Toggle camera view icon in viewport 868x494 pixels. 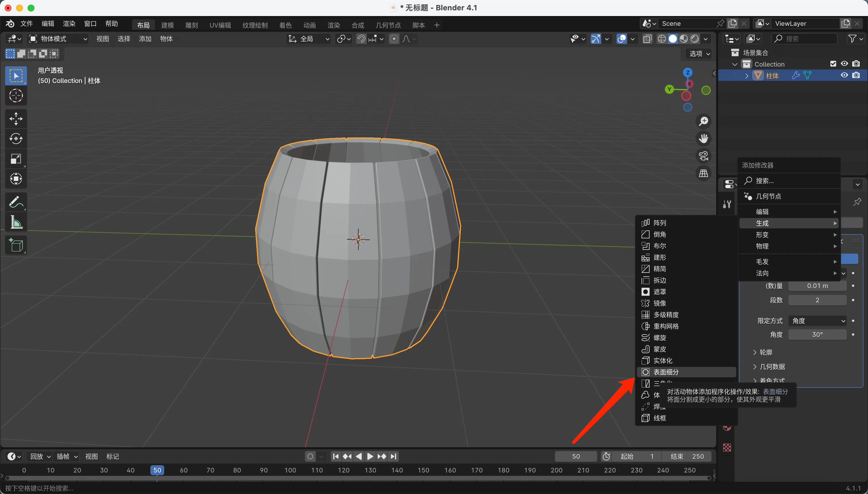click(x=703, y=156)
